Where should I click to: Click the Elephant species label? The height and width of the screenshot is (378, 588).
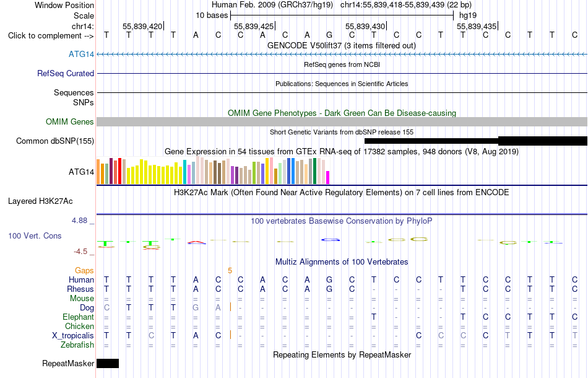79,317
